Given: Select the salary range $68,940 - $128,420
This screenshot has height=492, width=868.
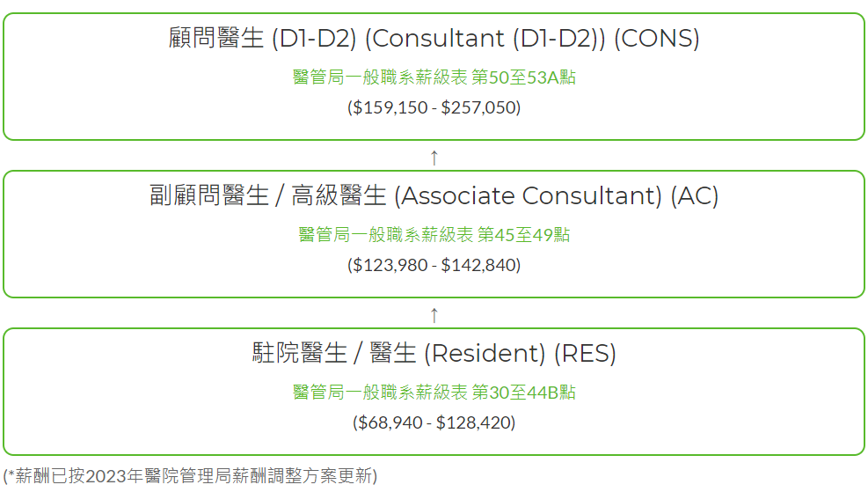Looking at the screenshot, I should tap(434, 422).
